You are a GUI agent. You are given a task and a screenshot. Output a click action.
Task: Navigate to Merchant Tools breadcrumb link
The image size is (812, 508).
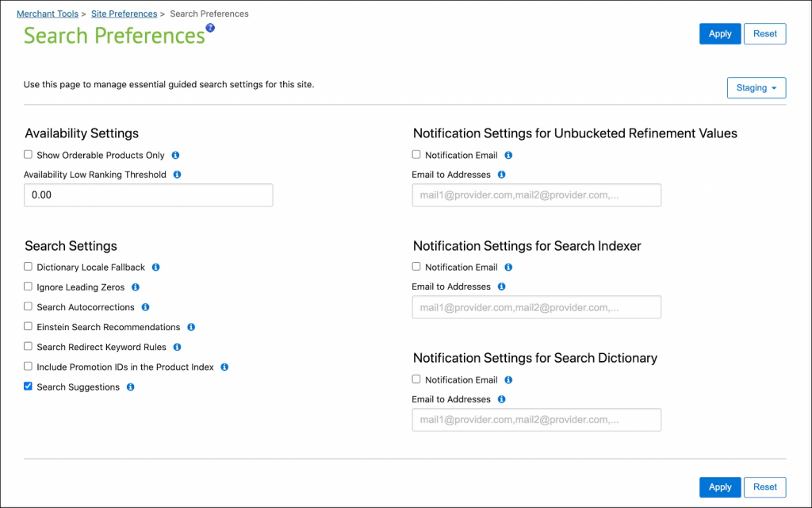[48, 13]
